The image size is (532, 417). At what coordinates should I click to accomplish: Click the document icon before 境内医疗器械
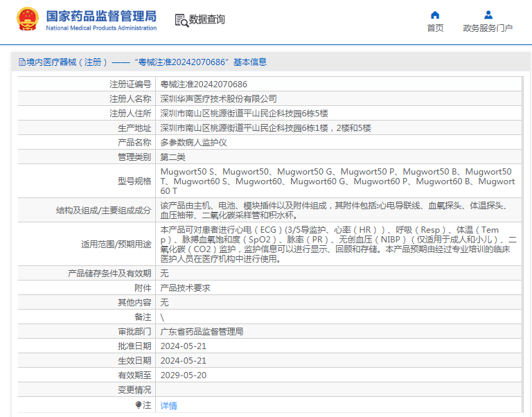pyautogui.click(x=22, y=62)
